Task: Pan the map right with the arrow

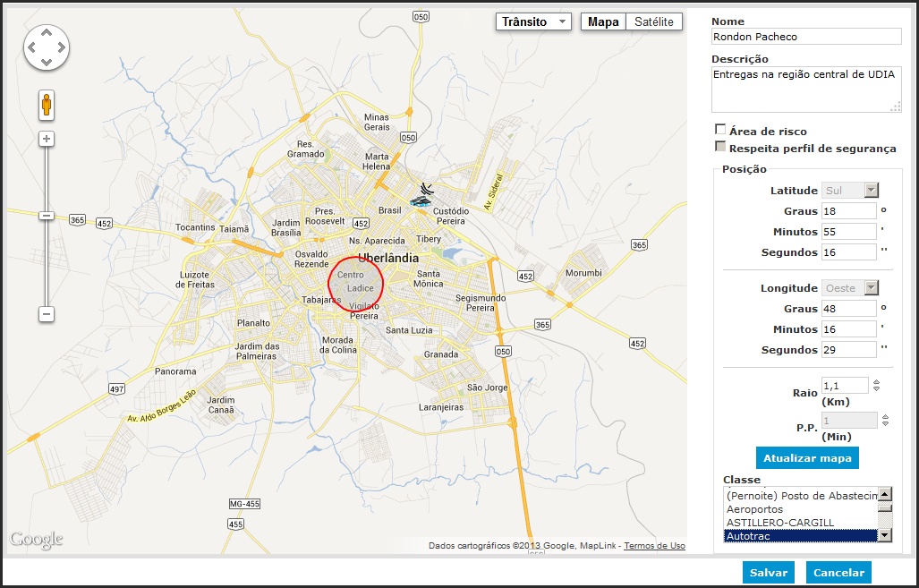Action: (x=61, y=47)
